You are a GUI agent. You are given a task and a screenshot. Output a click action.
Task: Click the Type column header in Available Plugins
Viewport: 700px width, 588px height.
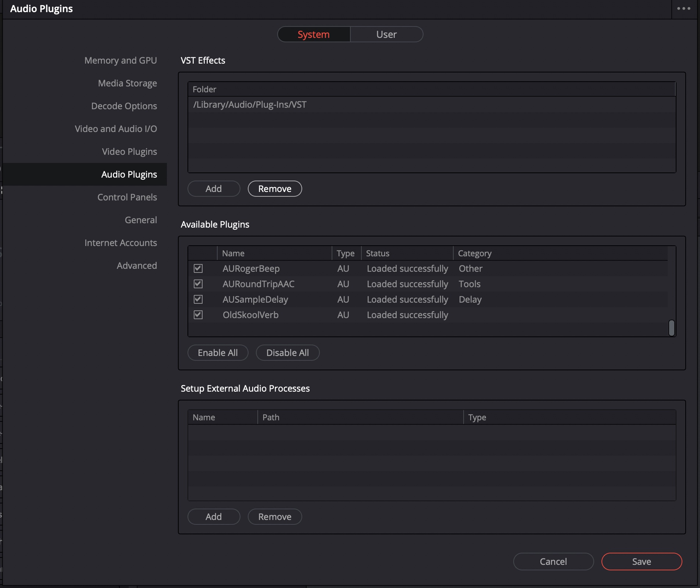pyautogui.click(x=346, y=253)
